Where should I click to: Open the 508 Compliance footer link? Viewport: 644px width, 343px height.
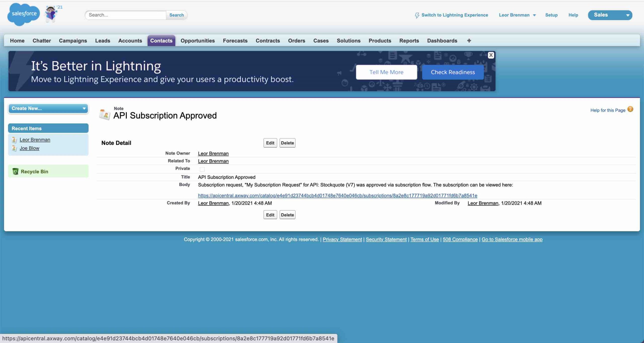(x=460, y=239)
